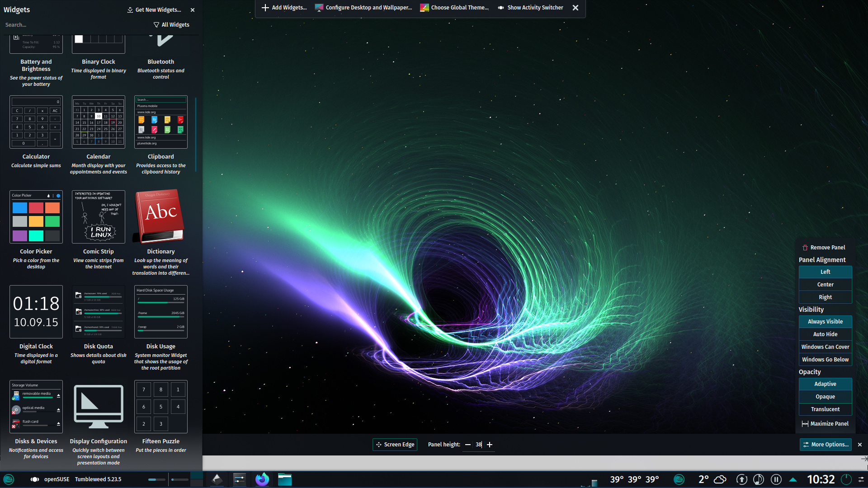The height and width of the screenshot is (488, 868).
Task: Close the Widgets sidebar
Action: [x=193, y=10]
